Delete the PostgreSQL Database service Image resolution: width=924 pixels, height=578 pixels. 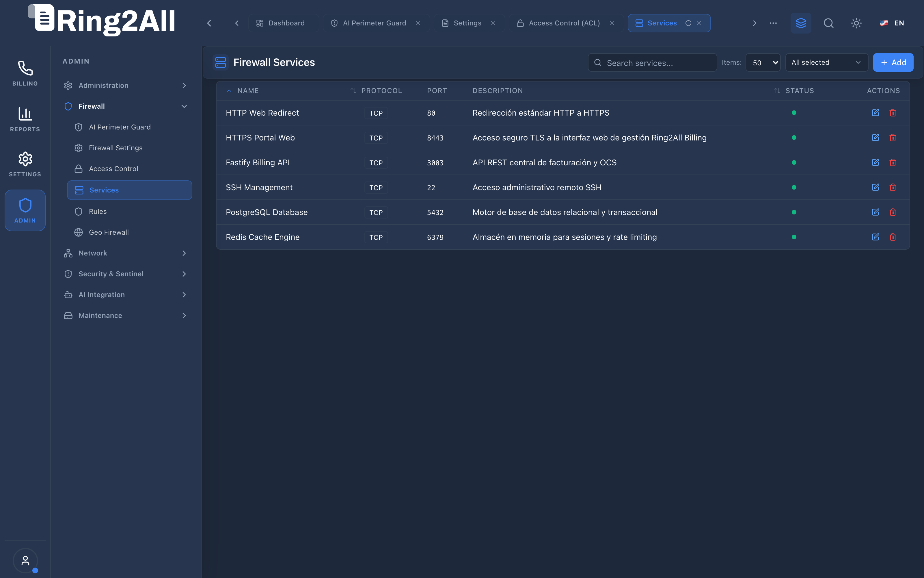point(893,212)
